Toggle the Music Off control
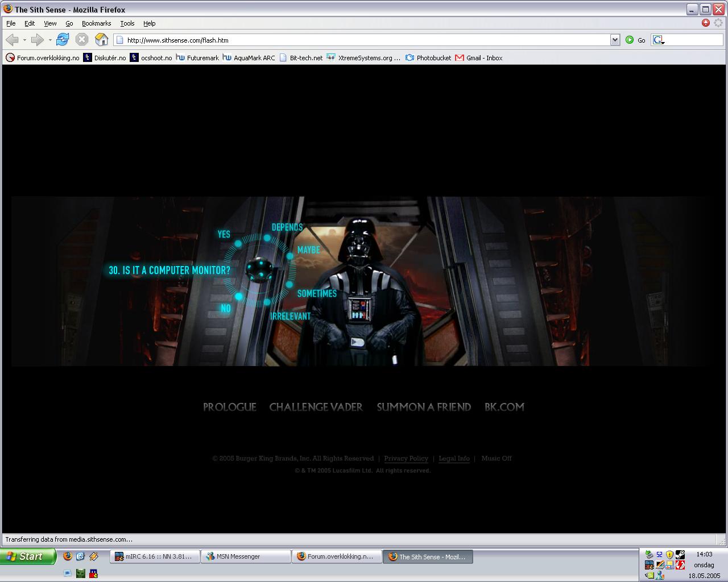This screenshot has height=582, width=728. point(497,459)
